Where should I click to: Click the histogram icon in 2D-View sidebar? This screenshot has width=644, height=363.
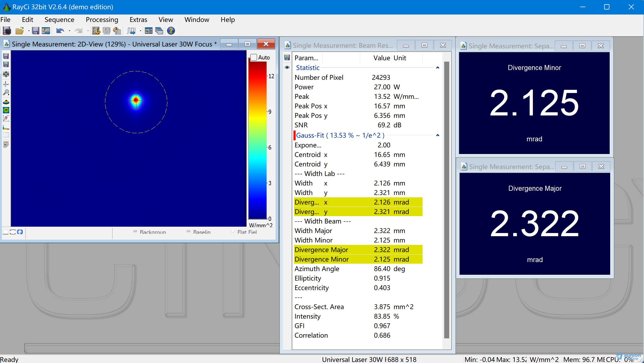(x=6, y=127)
